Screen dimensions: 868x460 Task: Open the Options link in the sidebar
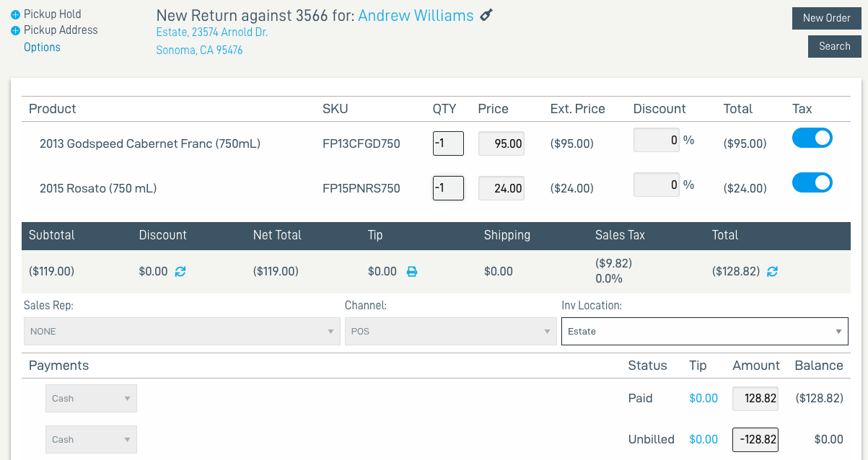tap(42, 47)
